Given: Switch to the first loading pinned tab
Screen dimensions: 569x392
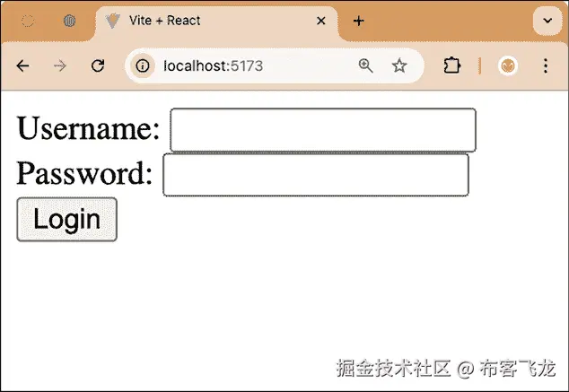Looking at the screenshot, I should point(28,21).
